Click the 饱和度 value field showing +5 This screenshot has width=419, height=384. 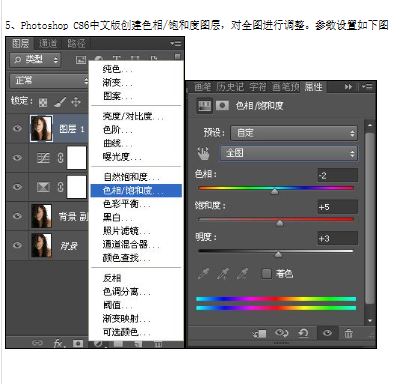pyautogui.click(x=337, y=207)
